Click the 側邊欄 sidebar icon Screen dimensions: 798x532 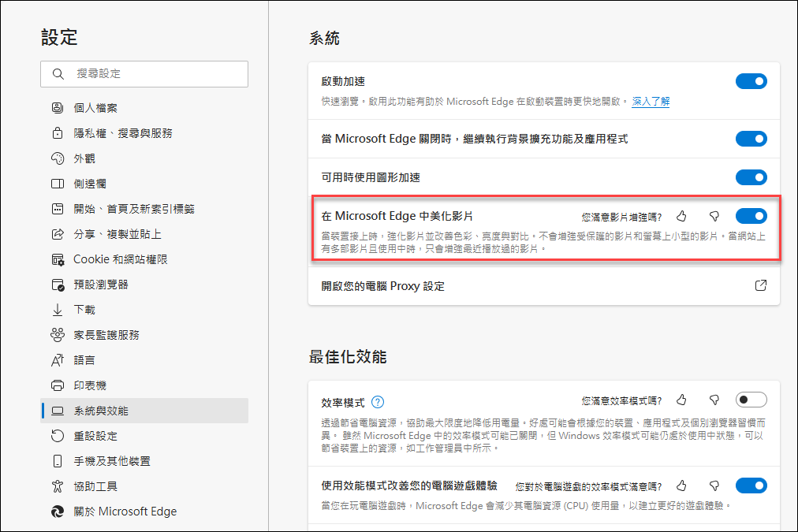tap(58, 184)
